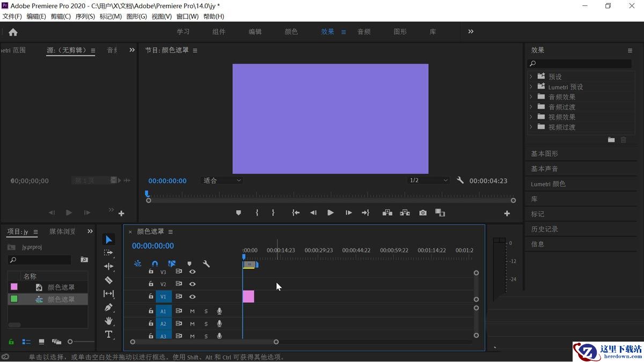This screenshot has height=362, width=644.
Task: Open Program monitor button editor plus
Action: coord(507,213)
